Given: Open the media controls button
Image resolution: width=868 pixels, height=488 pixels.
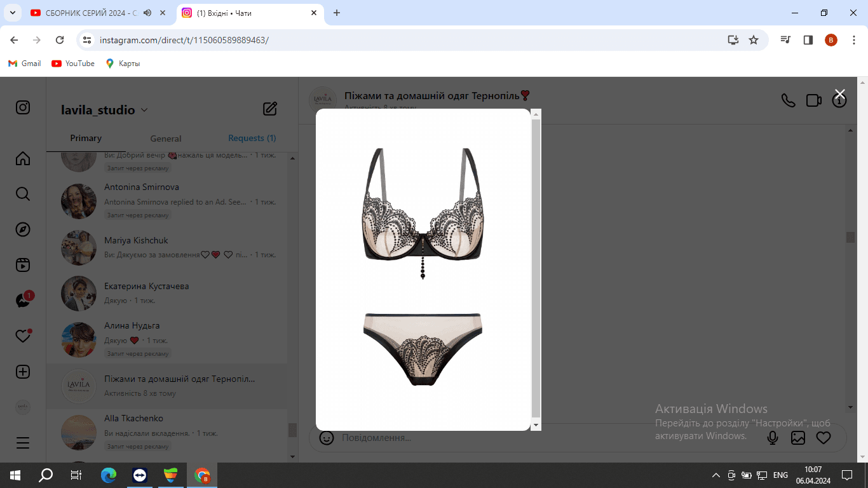Looking at the screenshot, I should (786, 40).
